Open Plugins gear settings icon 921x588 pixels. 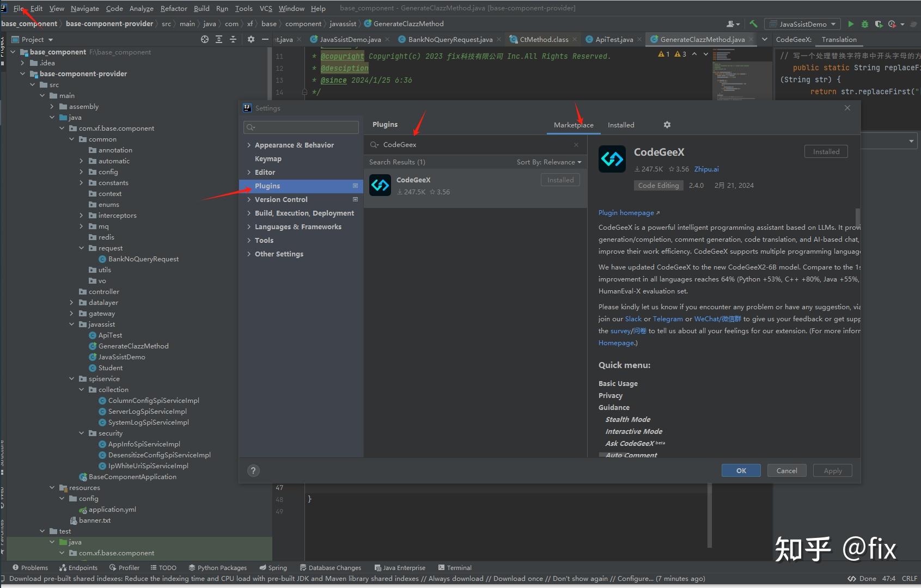tap(667, 125)
